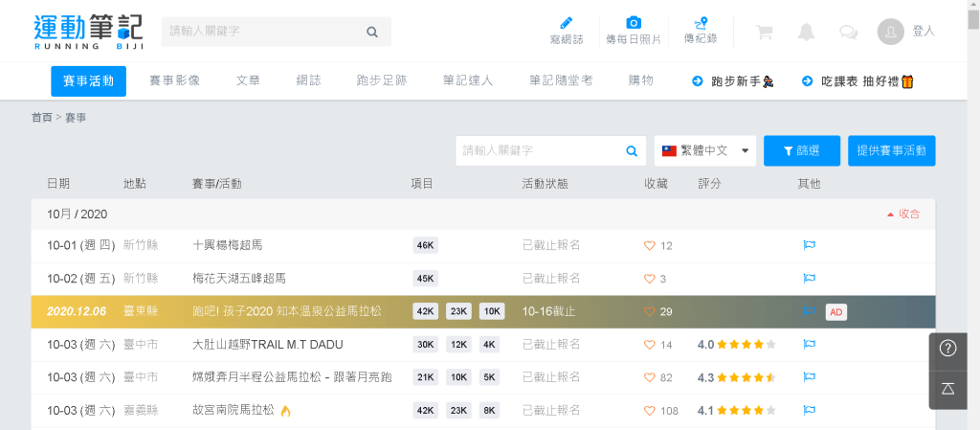Open the 繁體中文 language dropdown
Viewport: 980px width, 430px height.
coord(705,150)
